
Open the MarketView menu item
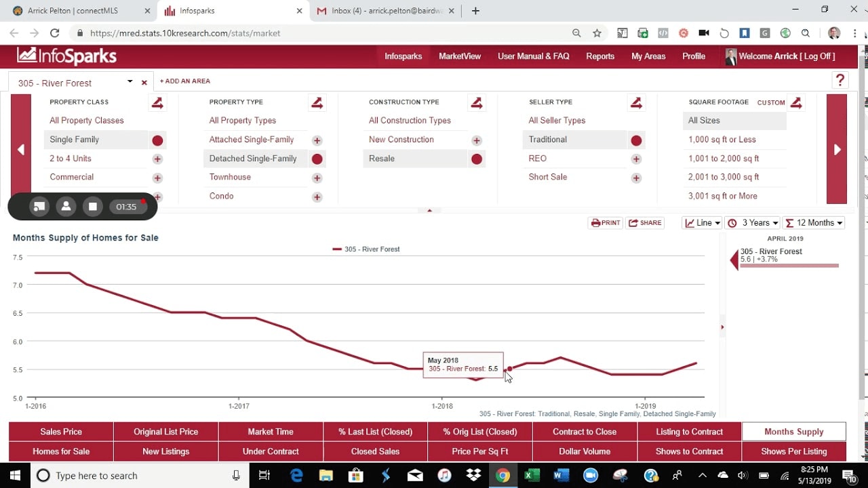click(460, 56)
